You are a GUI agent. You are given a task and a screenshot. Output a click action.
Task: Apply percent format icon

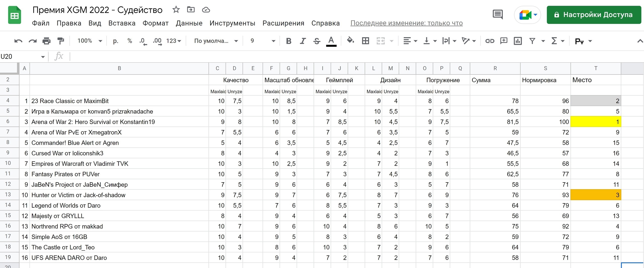[x=130, y=41]
